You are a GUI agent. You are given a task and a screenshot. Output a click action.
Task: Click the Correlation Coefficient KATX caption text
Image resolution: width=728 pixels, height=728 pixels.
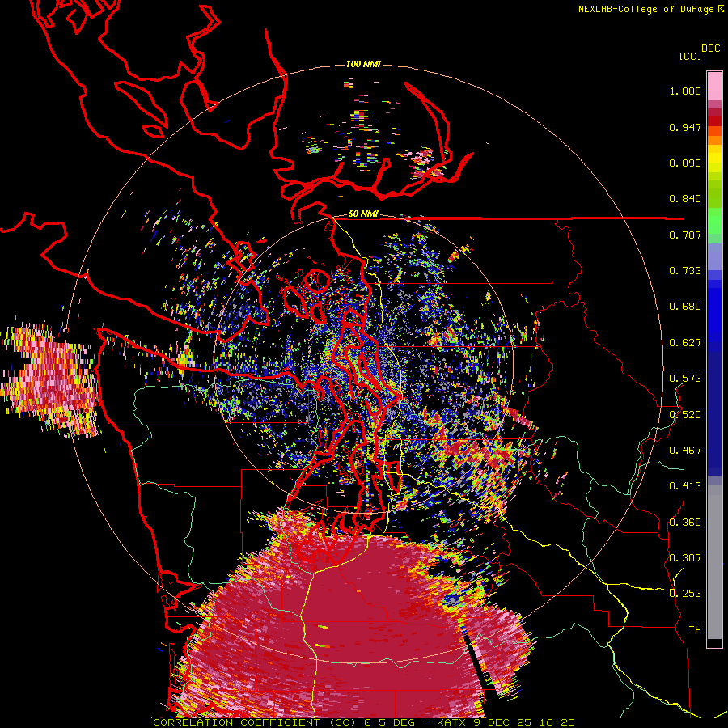coord(364,722)
